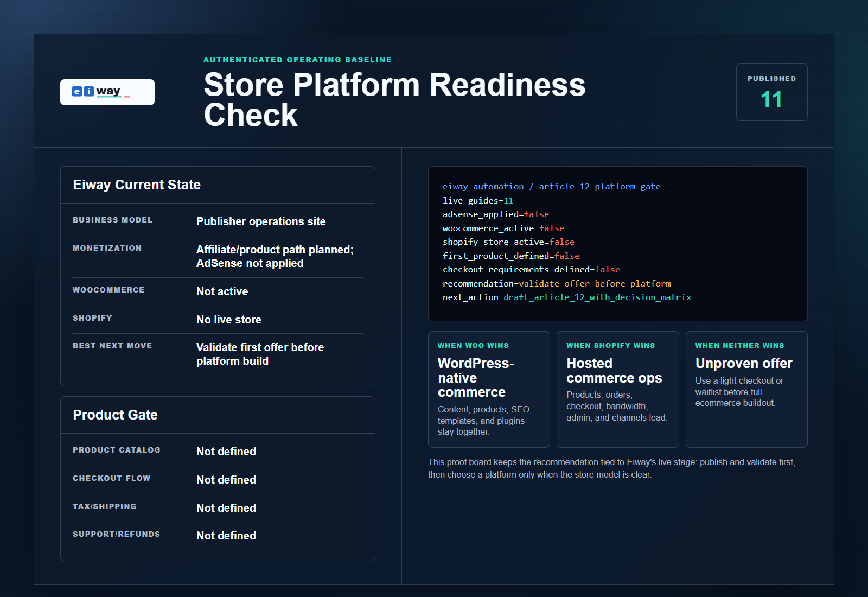
Task: Click the Business Model row label
Action: (x=113, y=220)
